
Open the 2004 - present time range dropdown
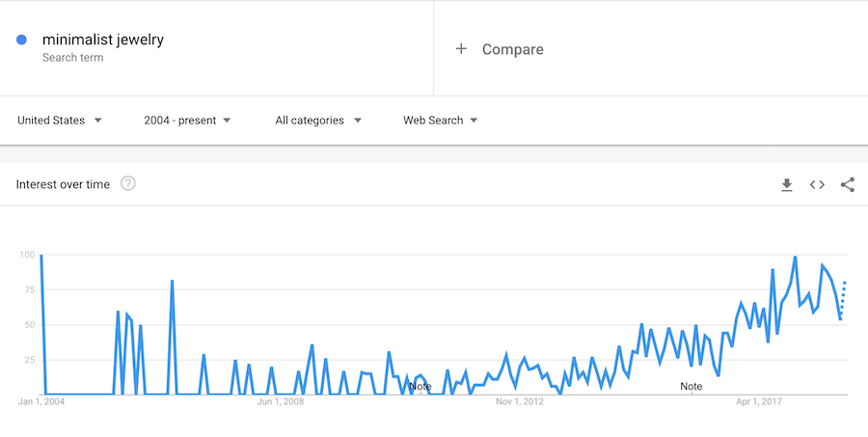187,121
